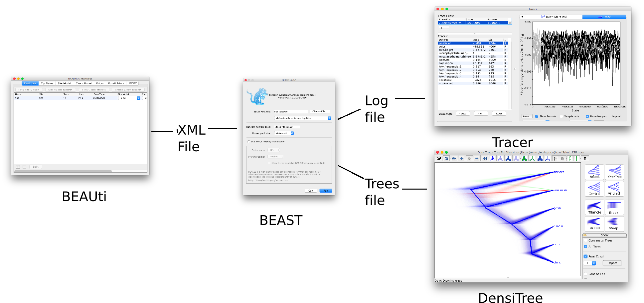
Task: Click the thin green tree icon in DensiTree toolbar
Action: (x=532, y=159)
